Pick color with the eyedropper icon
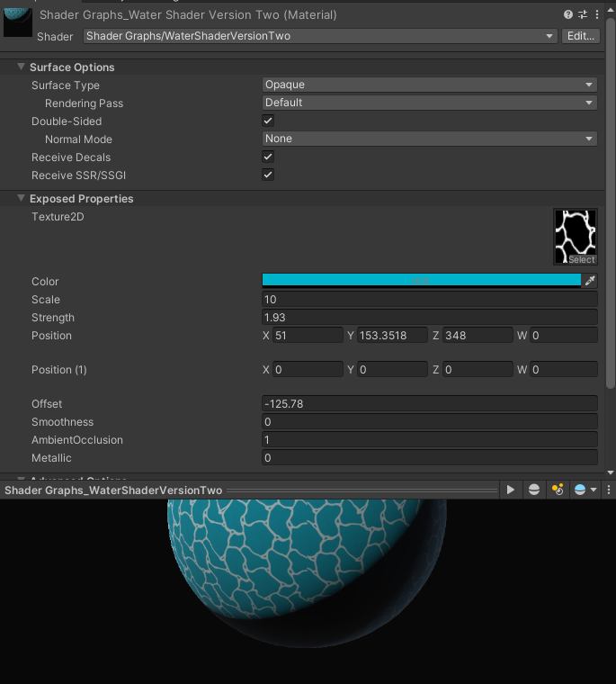The width and height of the screenshot is (616, 684). tap(590, 281)
